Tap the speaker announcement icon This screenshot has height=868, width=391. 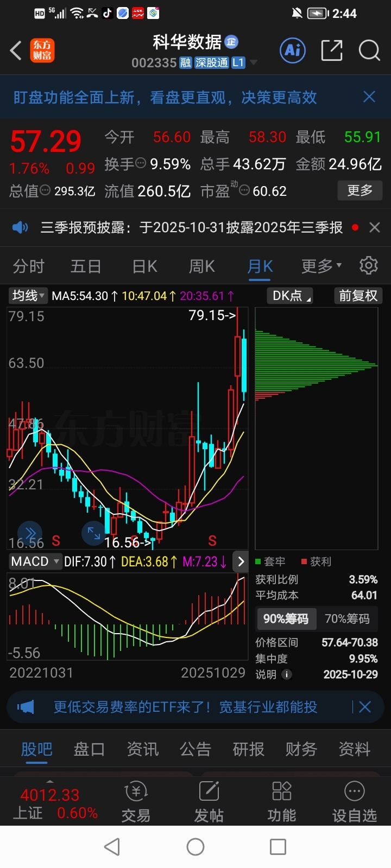20,227
